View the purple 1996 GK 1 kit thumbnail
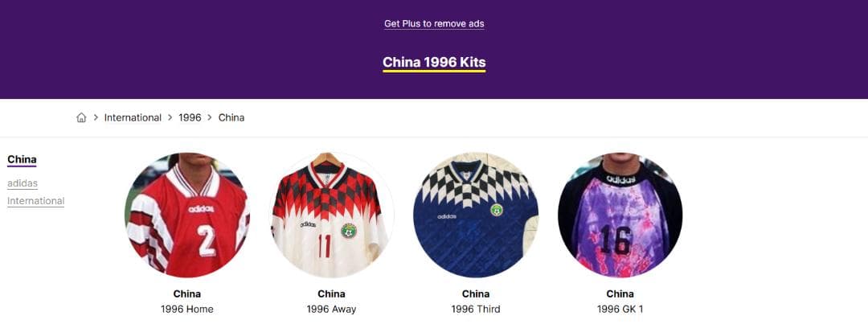This screenshot has height=324, width=868. tap(620, 215)
